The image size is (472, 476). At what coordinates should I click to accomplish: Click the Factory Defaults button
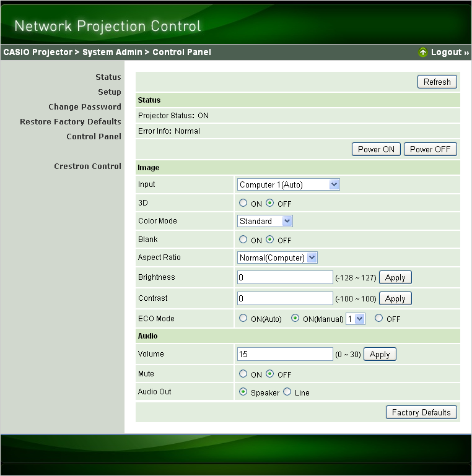[421, 412]
